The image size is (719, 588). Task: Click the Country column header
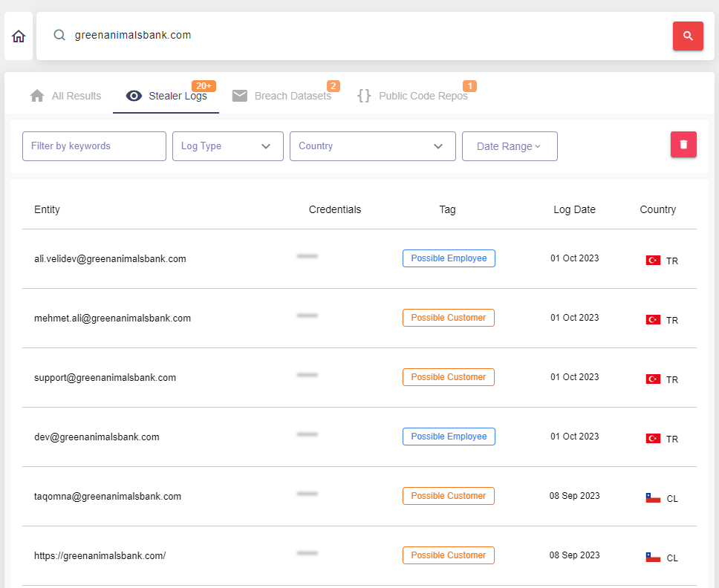[x=657, y=209]
